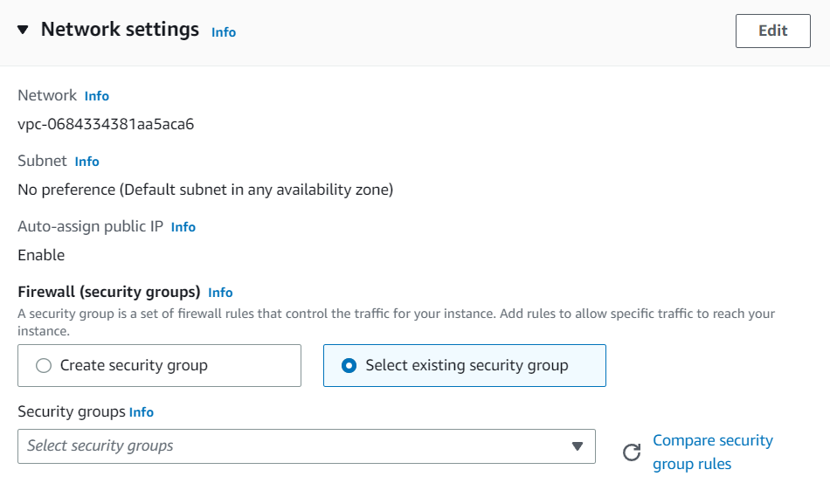
Task: Click the Network settings heading title
Action: coord(120,30)
